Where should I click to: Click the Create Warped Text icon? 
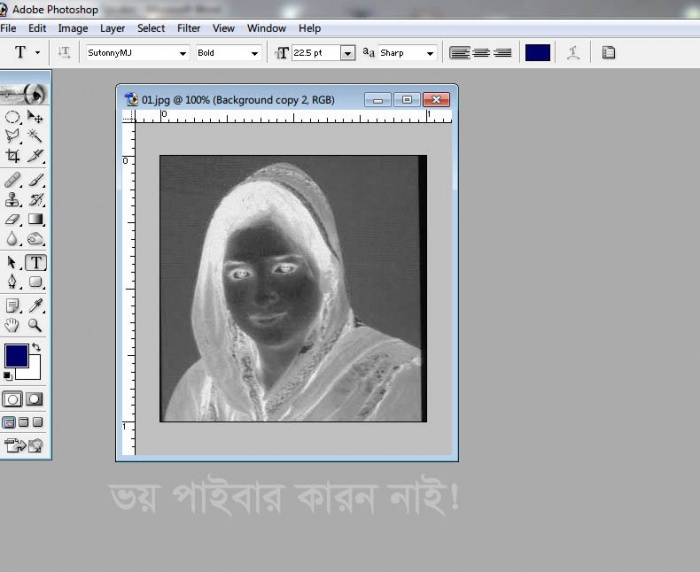[573, 52]
